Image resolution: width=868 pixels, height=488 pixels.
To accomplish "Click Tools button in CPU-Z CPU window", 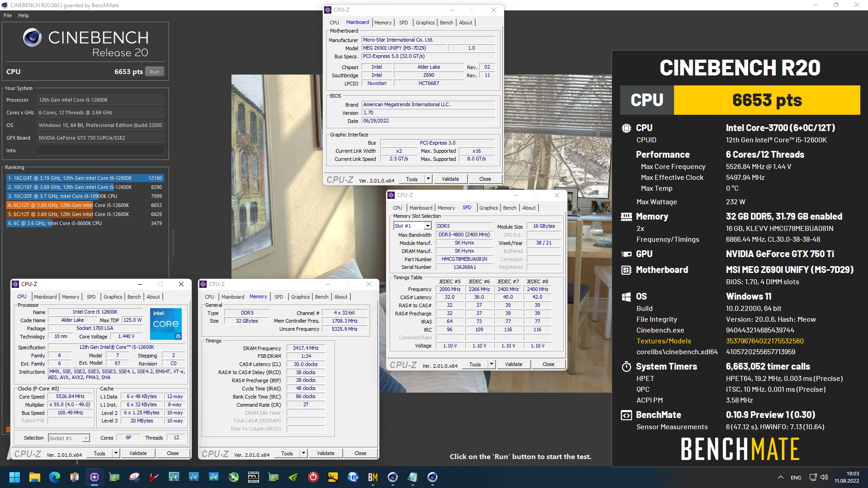I will [99, 453].
